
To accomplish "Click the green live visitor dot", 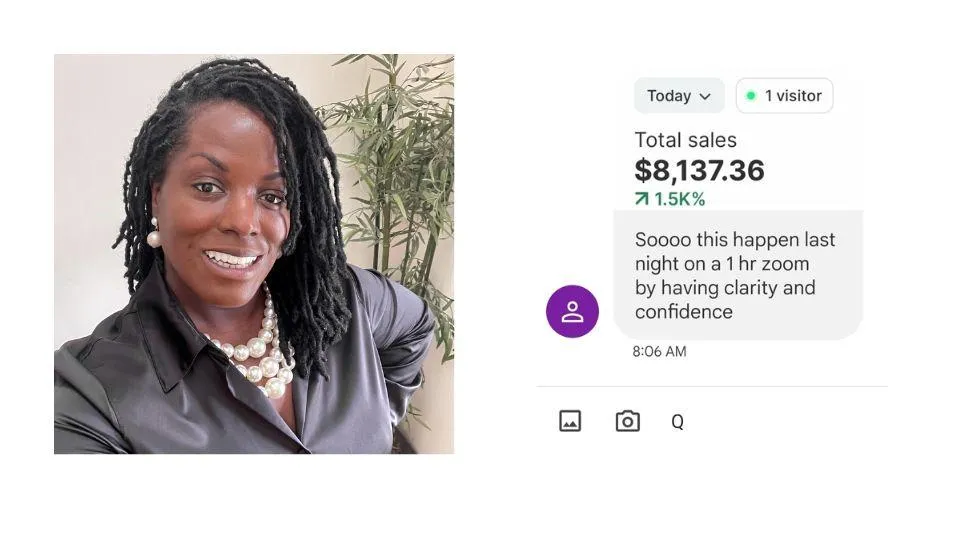I will 751,96.
